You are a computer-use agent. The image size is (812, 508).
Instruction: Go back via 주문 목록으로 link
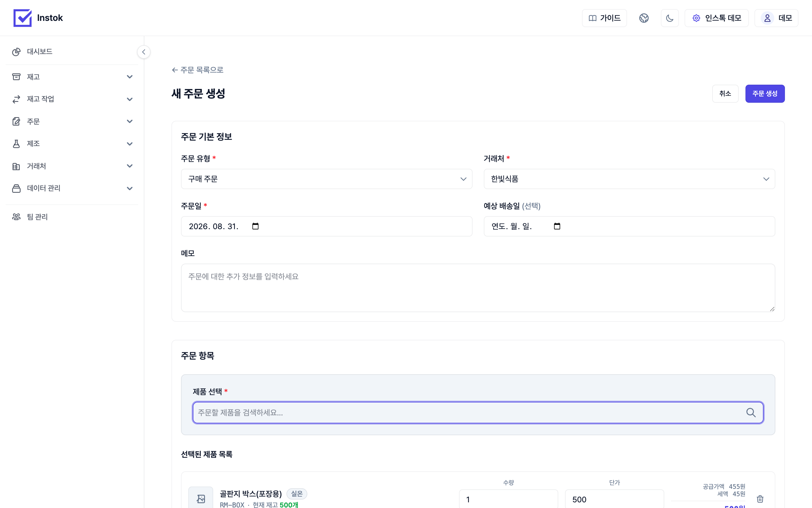197,70
